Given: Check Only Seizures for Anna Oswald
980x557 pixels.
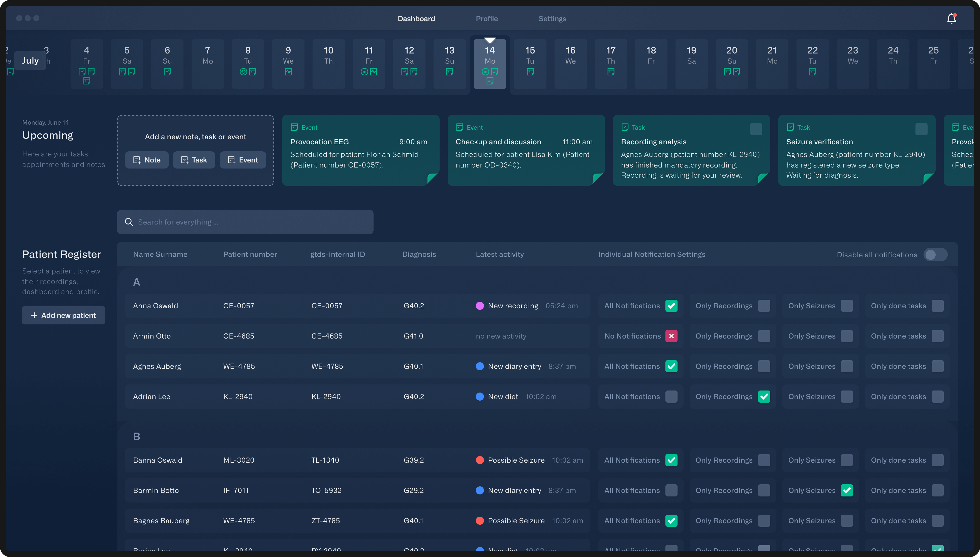Looking at the screenshot, I should 847,306.
